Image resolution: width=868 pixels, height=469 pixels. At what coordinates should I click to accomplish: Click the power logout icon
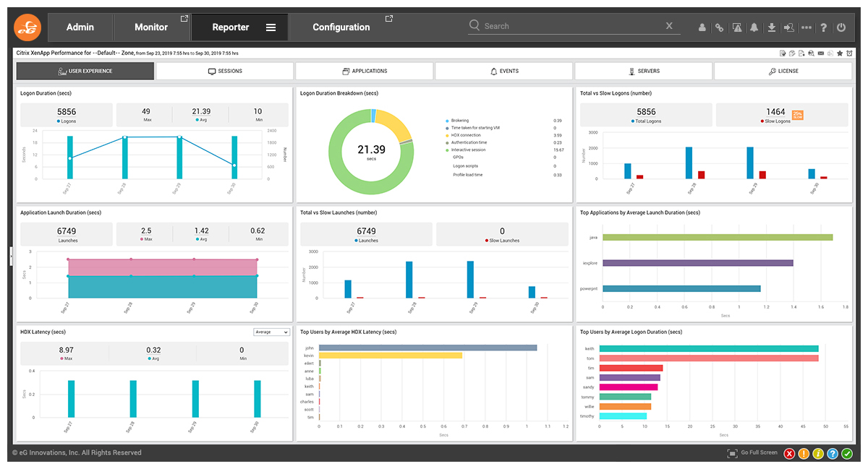(x=841, y=27)
